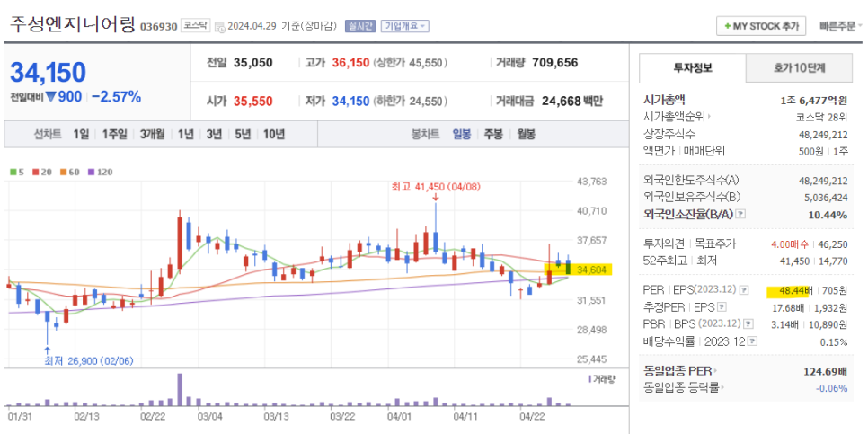The width and height of the screenshot is (868, 434).
Task: Select the 주봉 weekly candle chart
Action: 493,134
